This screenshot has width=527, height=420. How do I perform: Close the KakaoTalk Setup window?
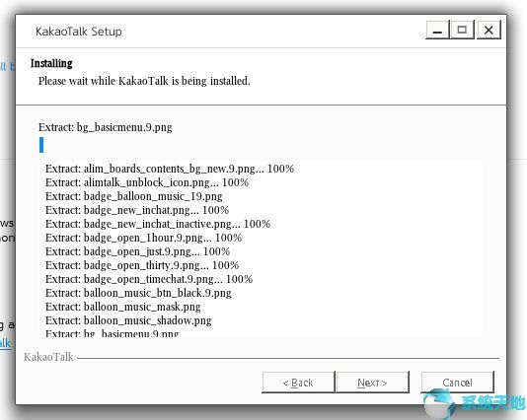point(489,31)
